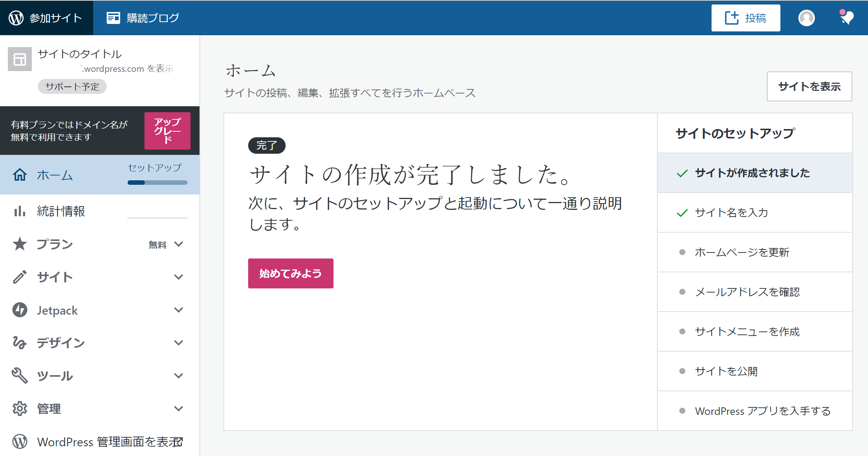
Task: Click the site icon placeholder thumbnail
Action: point(20,59)
